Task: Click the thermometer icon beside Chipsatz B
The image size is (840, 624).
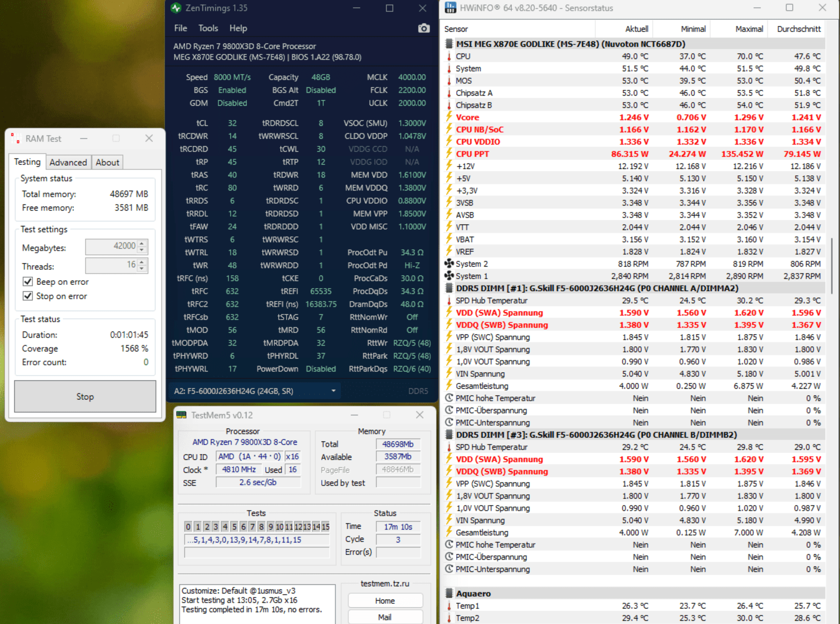Action: coord(449,105)
